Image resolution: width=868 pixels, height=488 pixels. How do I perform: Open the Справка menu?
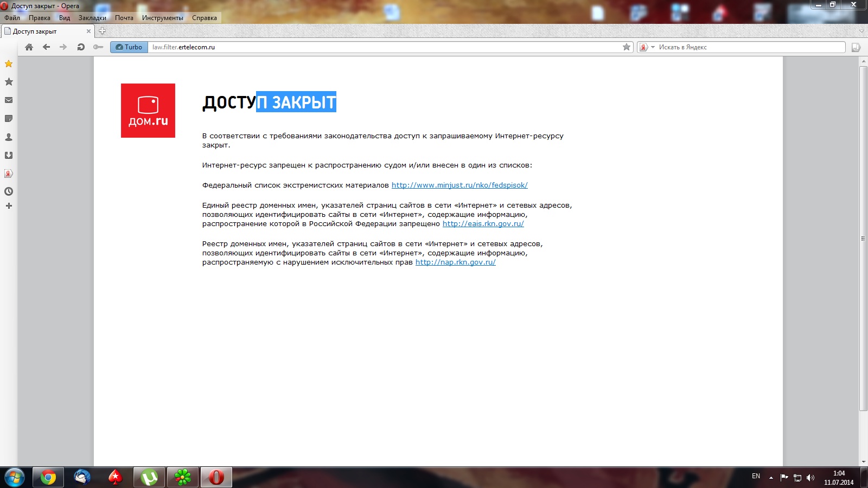tap(205, 18)
